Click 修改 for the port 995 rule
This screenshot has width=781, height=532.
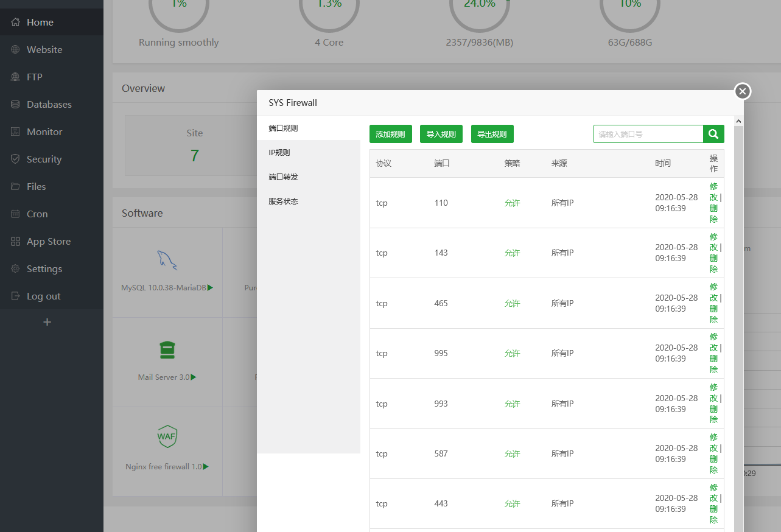coord(714,342)
